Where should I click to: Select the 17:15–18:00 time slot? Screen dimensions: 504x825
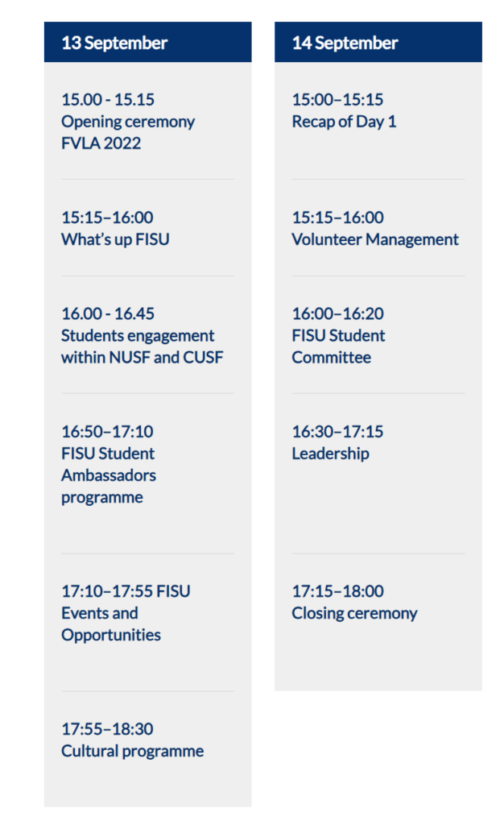pos(337,591)
